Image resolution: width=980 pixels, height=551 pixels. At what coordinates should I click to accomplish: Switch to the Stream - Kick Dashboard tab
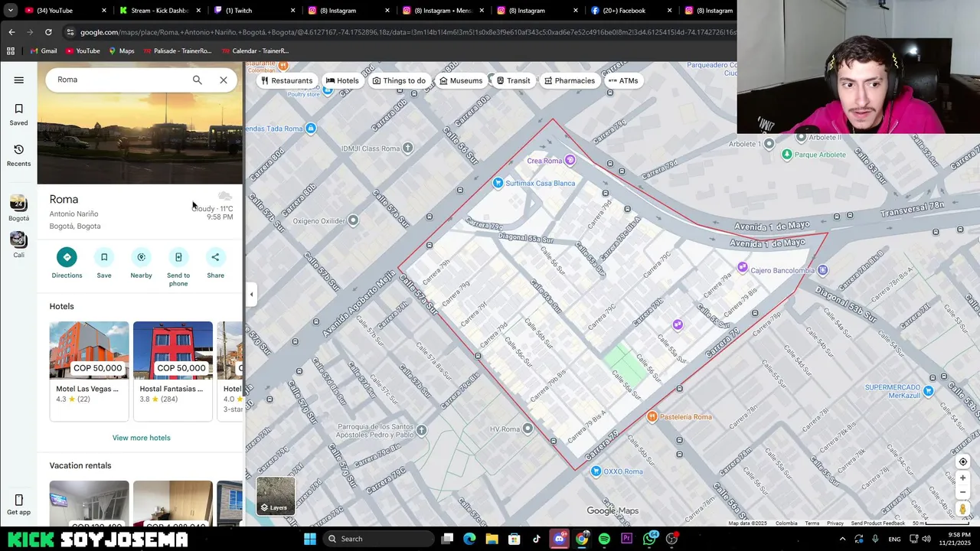pos(160,11)
